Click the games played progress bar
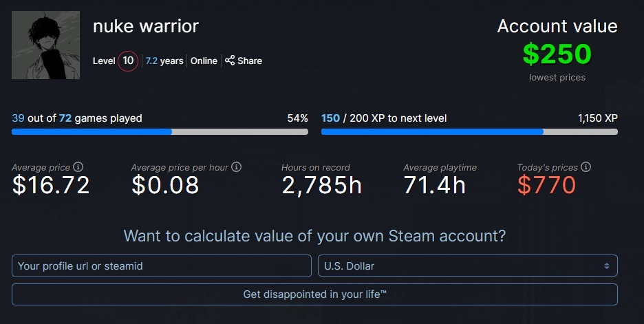The width and height of the screenshot is (644, 324). (x=160, y=131)
